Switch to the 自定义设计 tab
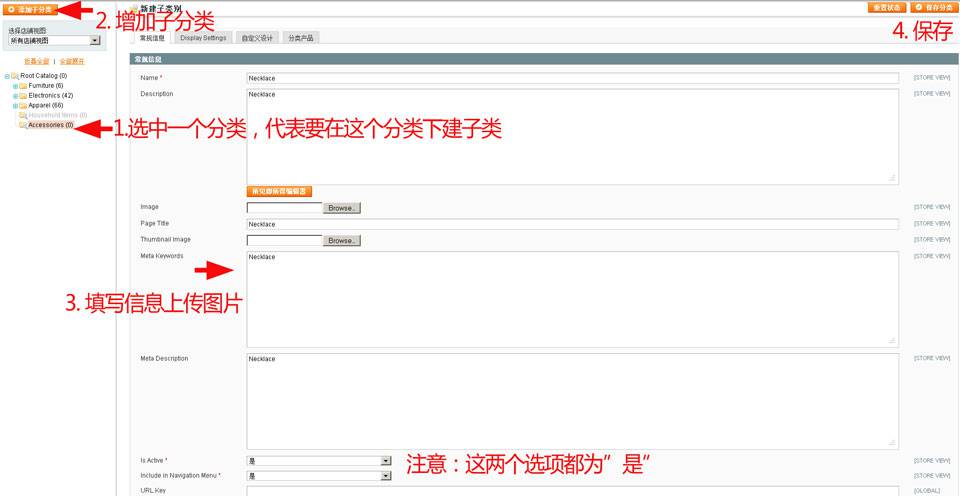 256,38
